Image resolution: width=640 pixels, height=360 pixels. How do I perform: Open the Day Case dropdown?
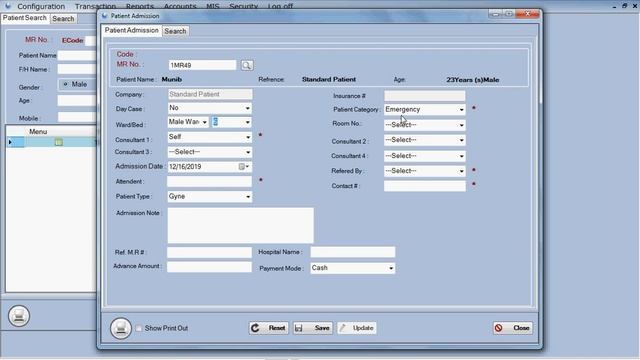(x=247, y=108)
